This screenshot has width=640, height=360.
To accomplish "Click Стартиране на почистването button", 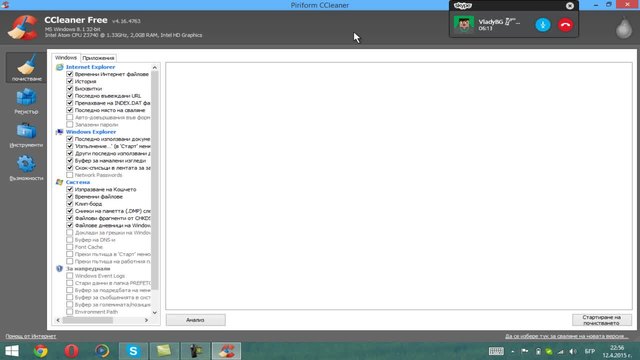I will 601,320.
